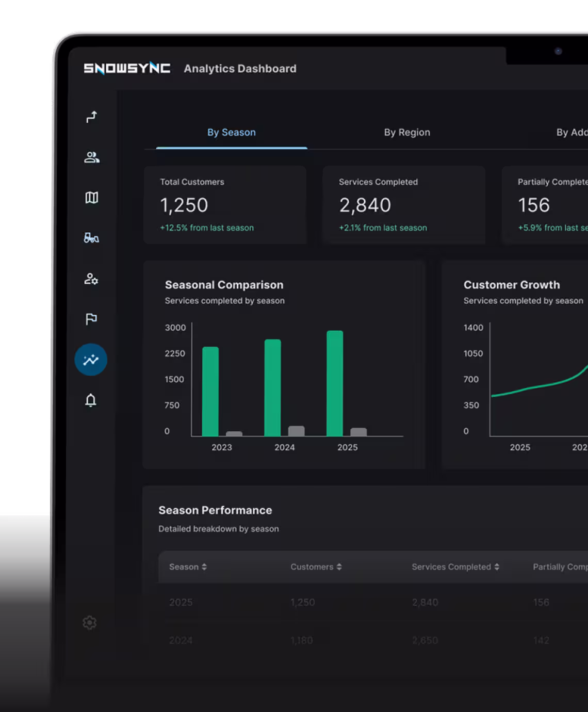
Task: Click the Seasonal Comparison heading
Action: 224,285
